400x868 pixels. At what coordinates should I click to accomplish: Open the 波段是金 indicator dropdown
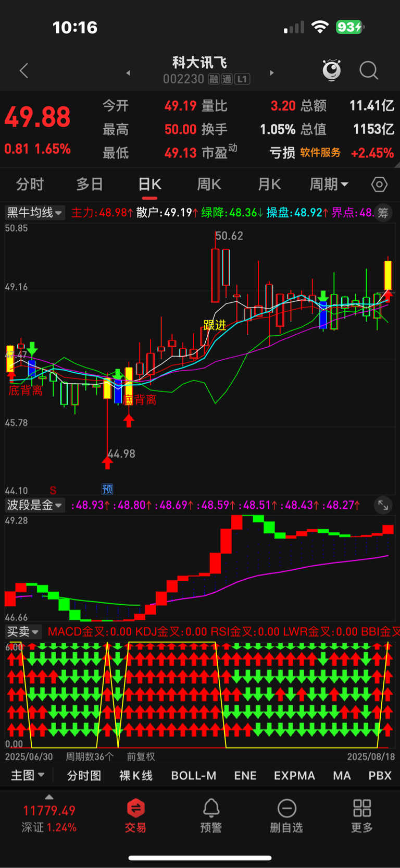[34, 505]
